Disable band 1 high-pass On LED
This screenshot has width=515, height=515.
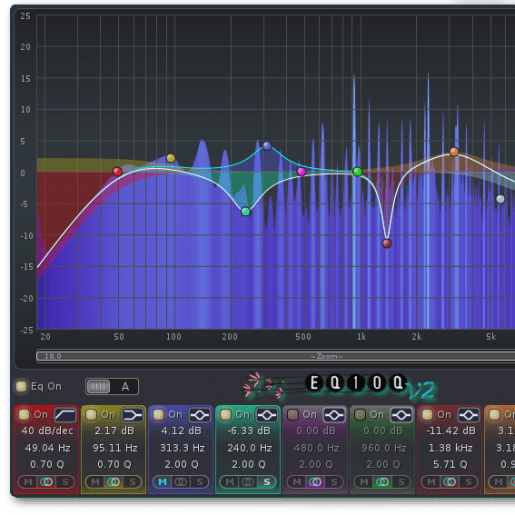(24, 415)
